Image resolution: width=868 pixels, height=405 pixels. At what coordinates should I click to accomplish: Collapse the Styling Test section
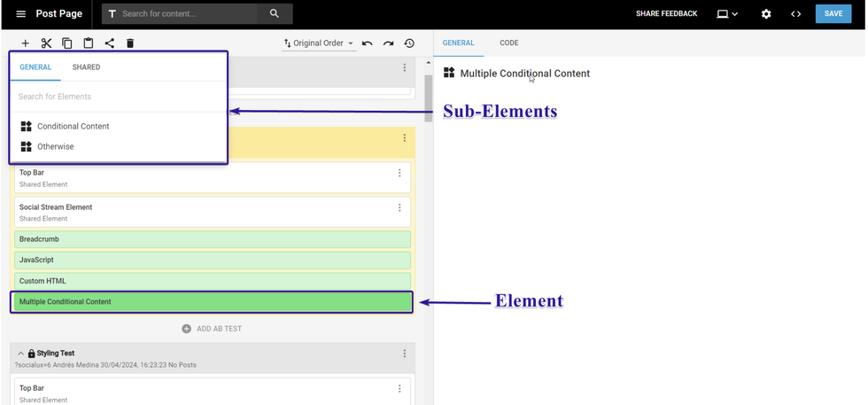21,354
